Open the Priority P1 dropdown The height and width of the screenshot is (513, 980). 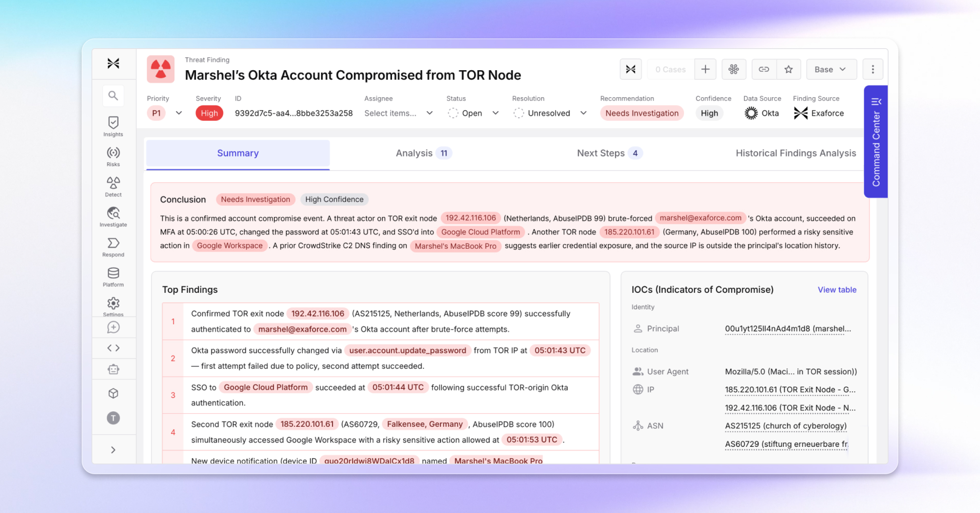point(165,113)
